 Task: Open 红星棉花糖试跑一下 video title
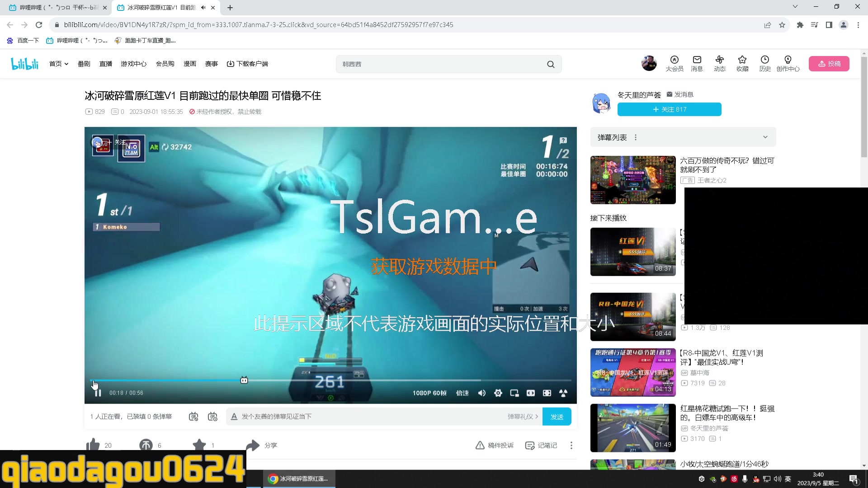tap(727, 413)
